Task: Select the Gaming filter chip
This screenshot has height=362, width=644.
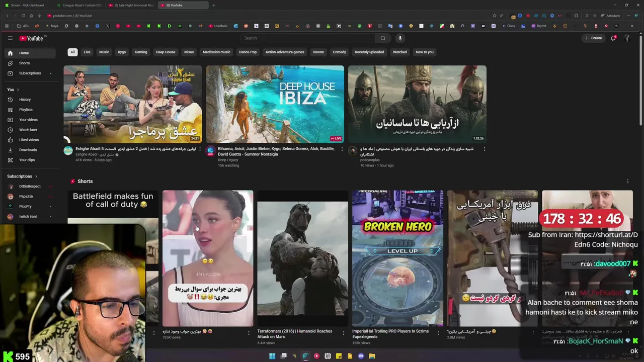Action: [x=141, y=52]
